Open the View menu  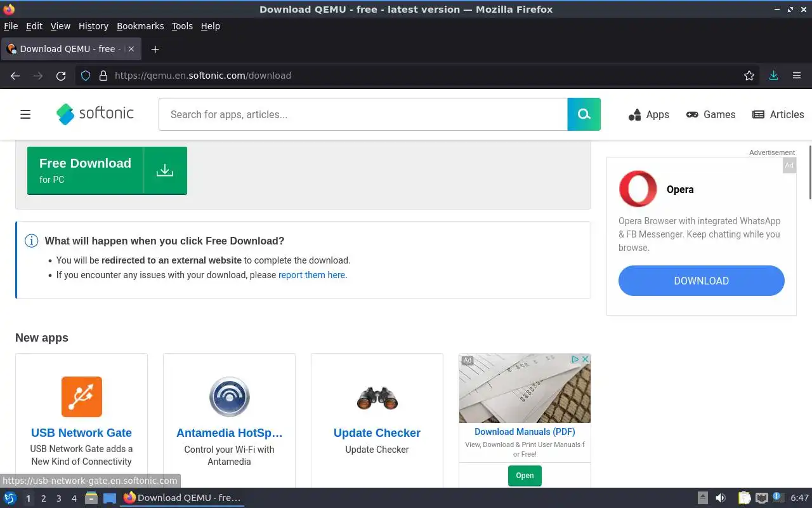60,26
